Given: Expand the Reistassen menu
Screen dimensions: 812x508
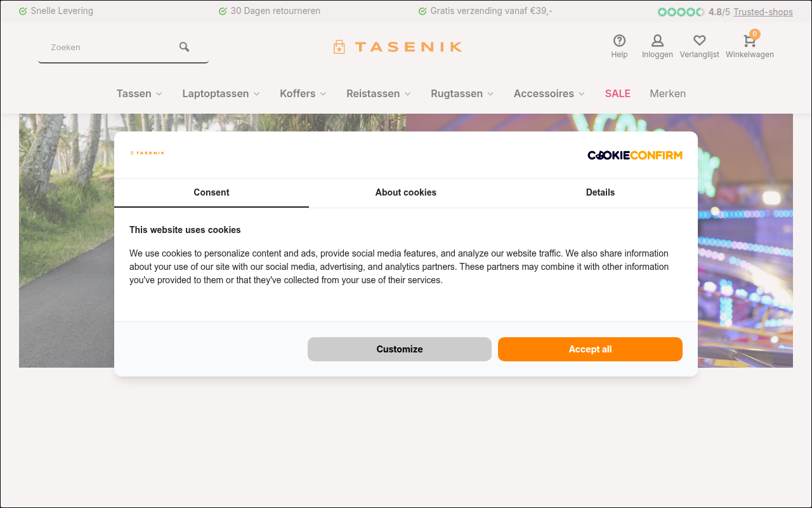Looking at the screenshot, I should [379, 93].
